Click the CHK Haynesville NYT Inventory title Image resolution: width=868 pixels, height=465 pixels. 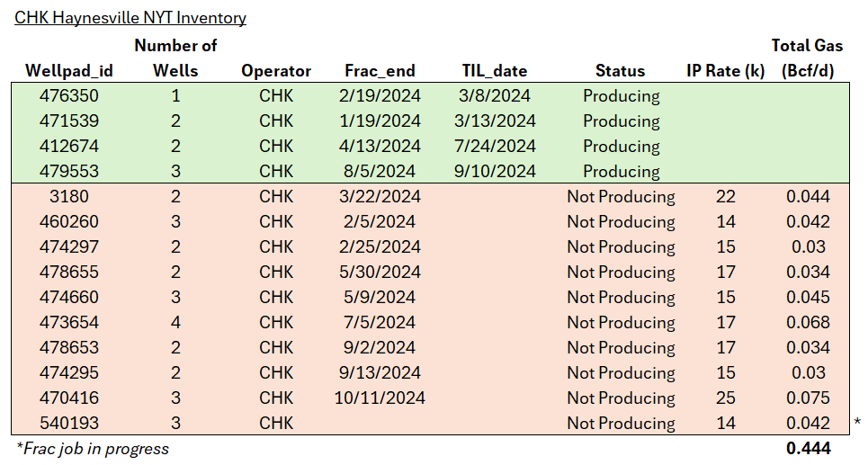click(x=130, y=18)
